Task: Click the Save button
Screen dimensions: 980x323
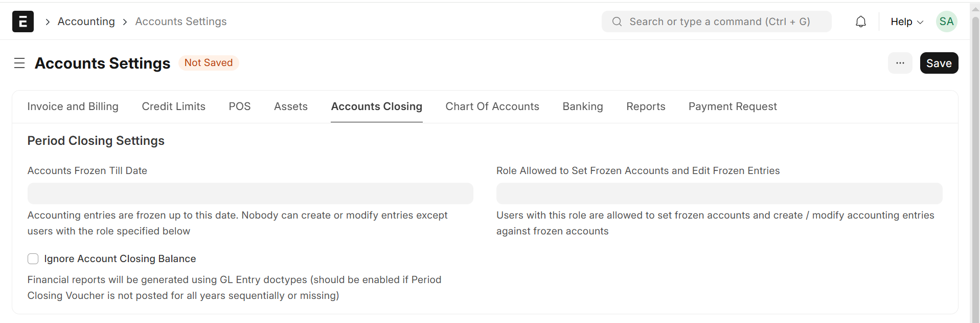Action: (x=939, y=63)
